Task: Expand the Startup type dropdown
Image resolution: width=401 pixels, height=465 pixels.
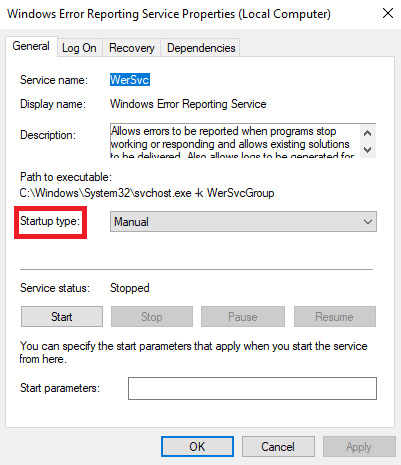Action: (243, 222)
